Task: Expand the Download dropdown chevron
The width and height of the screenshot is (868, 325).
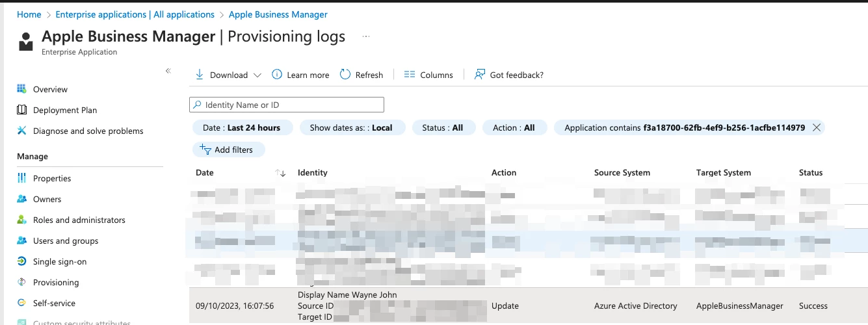Action: 257,75
